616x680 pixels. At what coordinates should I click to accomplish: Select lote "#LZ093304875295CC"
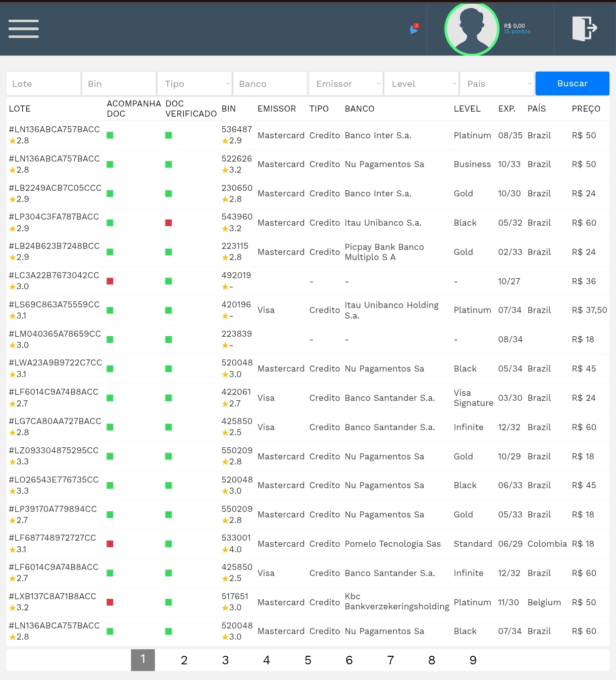(54, 450)
